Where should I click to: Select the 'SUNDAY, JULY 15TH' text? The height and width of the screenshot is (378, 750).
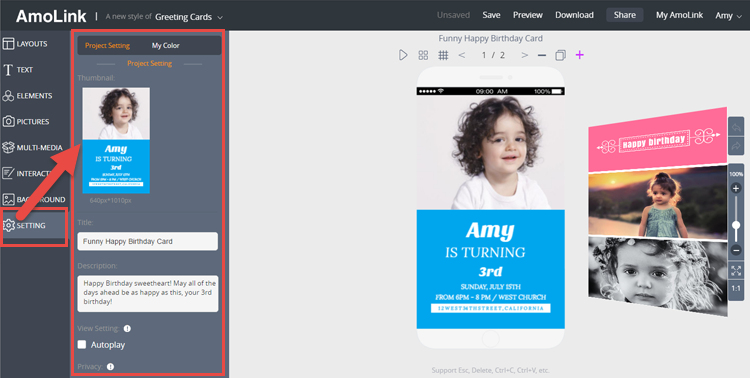pos(490,287)
